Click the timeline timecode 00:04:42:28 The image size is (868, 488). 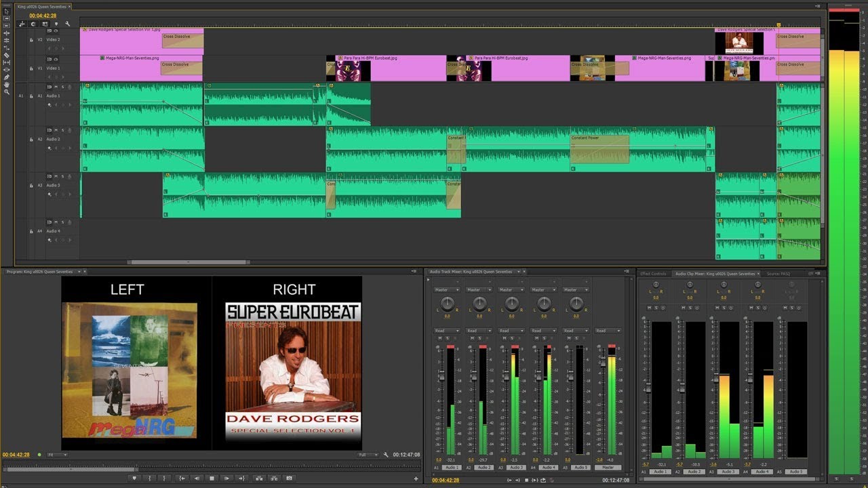43,15
